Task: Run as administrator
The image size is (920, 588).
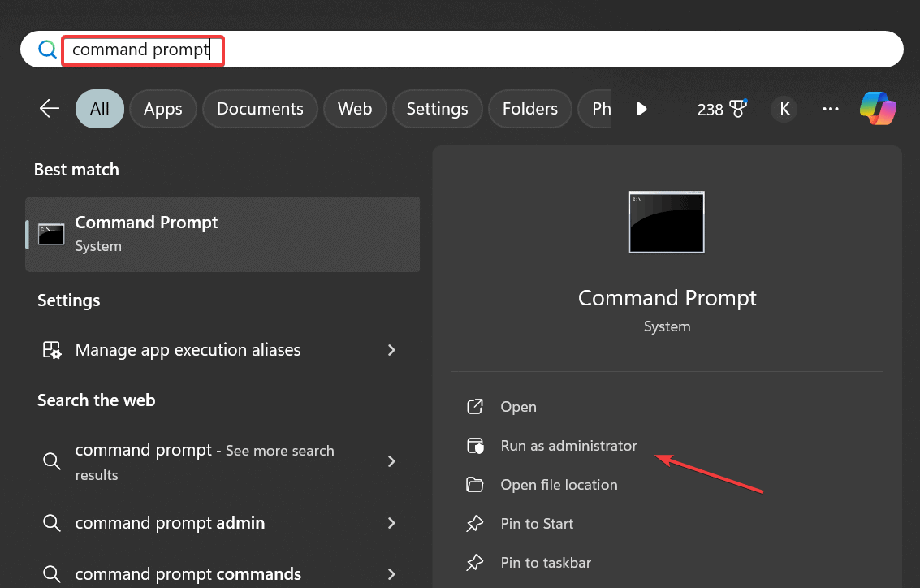Action: tap(568, 446)
